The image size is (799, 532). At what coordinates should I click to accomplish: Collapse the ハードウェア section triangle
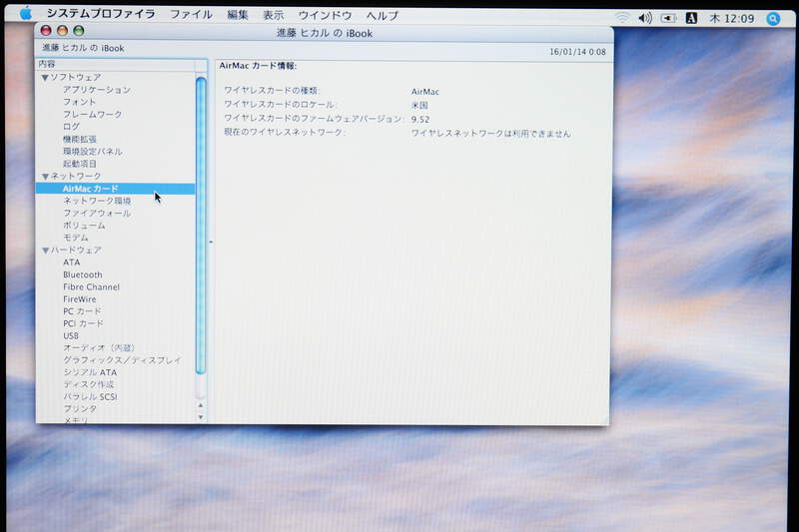pos(45,251)
